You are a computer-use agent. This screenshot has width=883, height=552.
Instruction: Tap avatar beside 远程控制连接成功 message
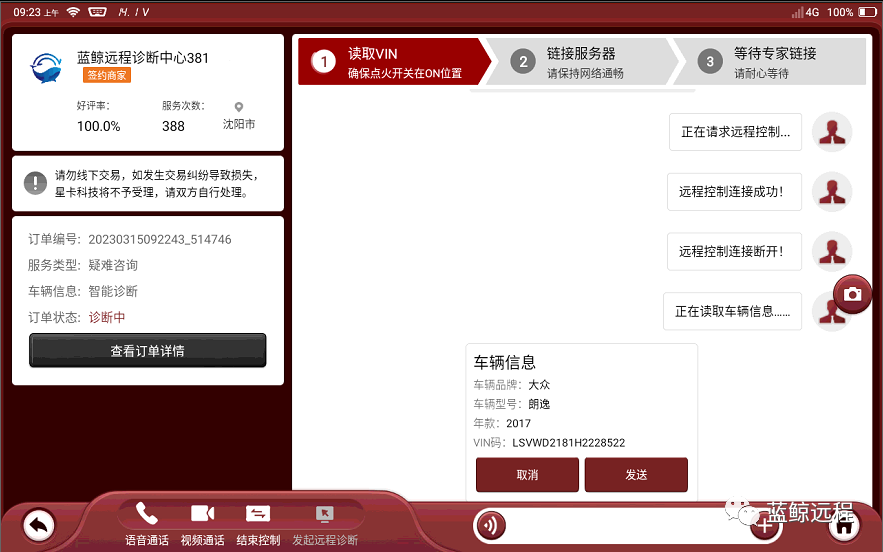coord(832,192)
